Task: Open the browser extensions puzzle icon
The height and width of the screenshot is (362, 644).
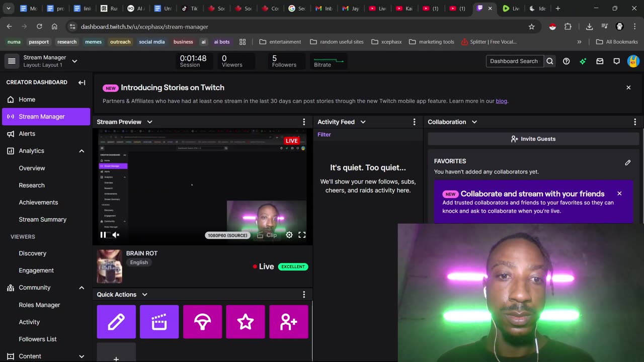Action: [x=568, y=27]
